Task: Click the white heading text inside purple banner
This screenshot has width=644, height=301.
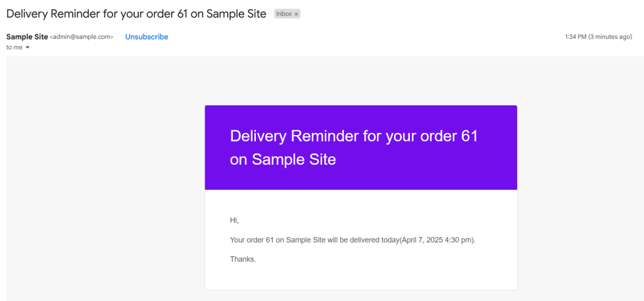Action: tap(354, 137)
